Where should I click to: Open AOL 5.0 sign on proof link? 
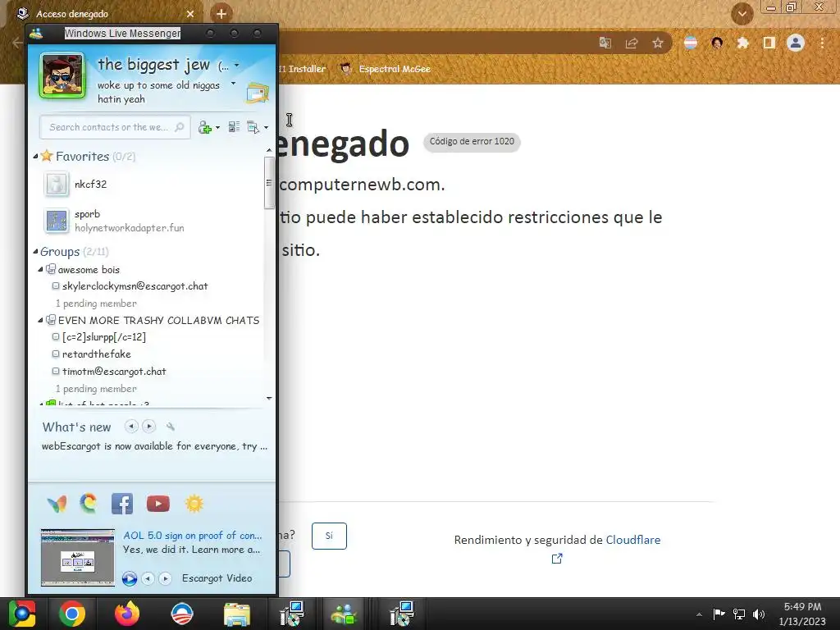(x=193, y=535)
